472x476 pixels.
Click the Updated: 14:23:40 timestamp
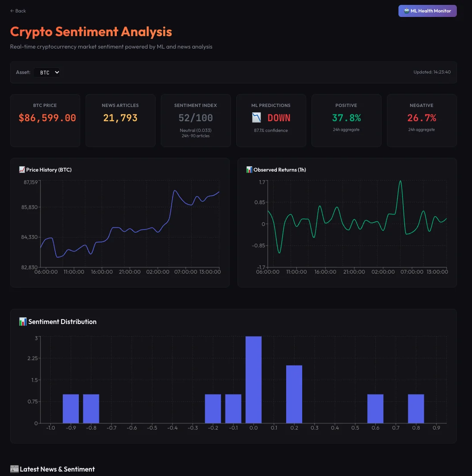pyautogui.click(x=432, y=72)
